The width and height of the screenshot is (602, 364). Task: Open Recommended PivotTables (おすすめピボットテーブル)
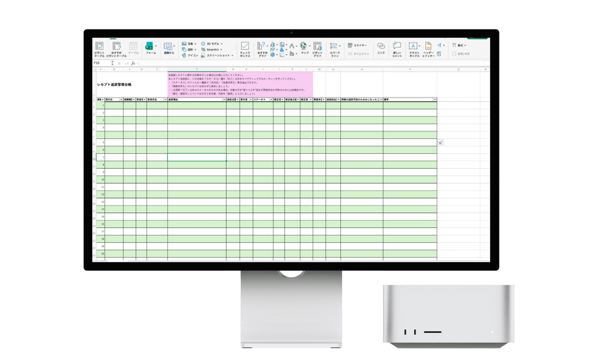tap(116, 48)
